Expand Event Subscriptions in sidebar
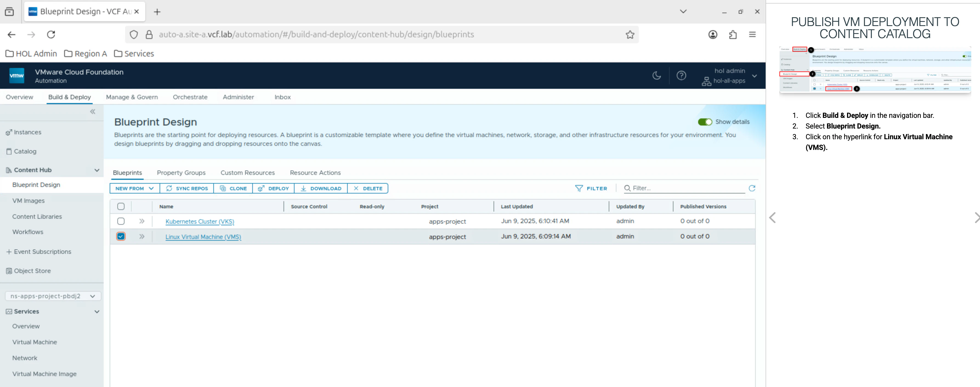This screenshot has height=387, width=980. (9, 252)
